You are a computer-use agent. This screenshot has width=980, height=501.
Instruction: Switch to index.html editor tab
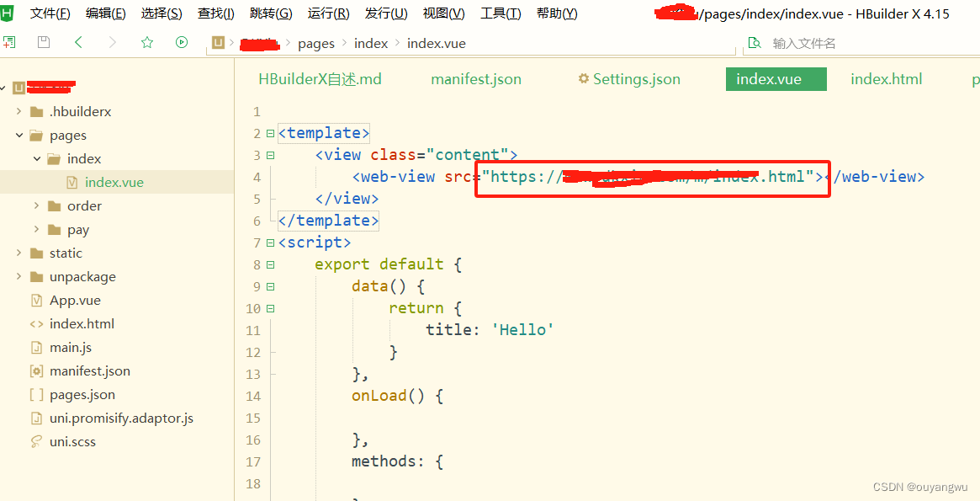click(887, 79)
